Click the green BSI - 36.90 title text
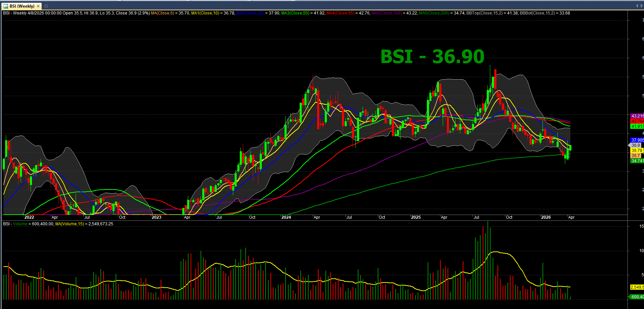644x309 pixels. (432, 56)
